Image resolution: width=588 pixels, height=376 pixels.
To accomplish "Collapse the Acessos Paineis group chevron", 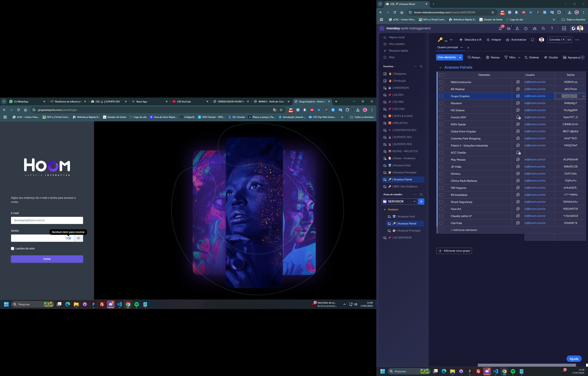I will (x=440, y=68).
